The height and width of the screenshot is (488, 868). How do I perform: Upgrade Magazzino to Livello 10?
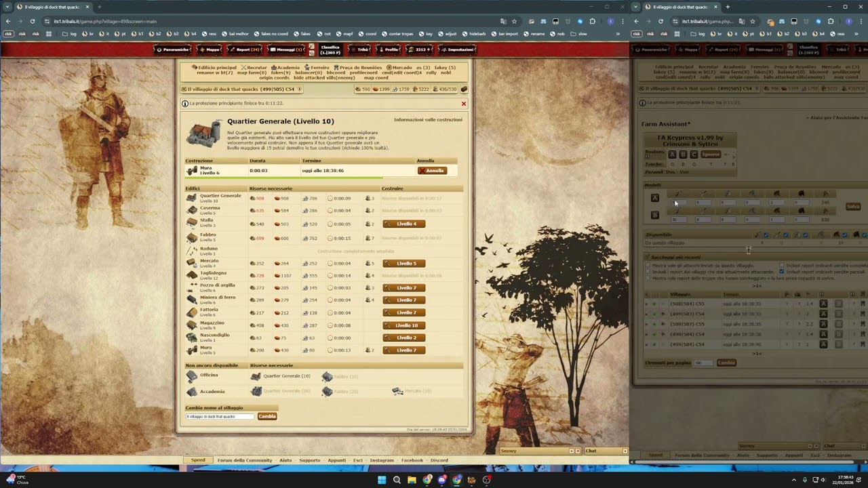(404, 325)
